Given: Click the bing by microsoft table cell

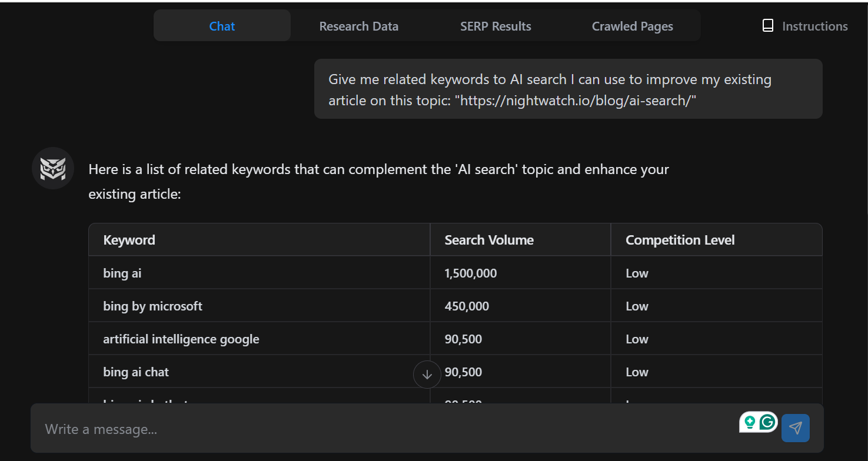Looking at the screenshot, I should 152,305.
